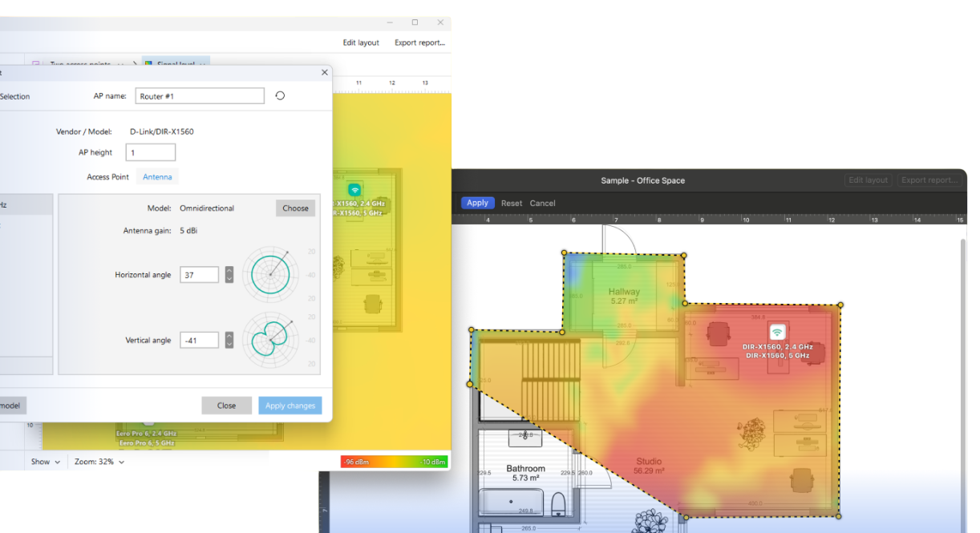Apply changes to Router #1 settings
The height and width of the screenshot is (533, 980).
coord(290,405)
